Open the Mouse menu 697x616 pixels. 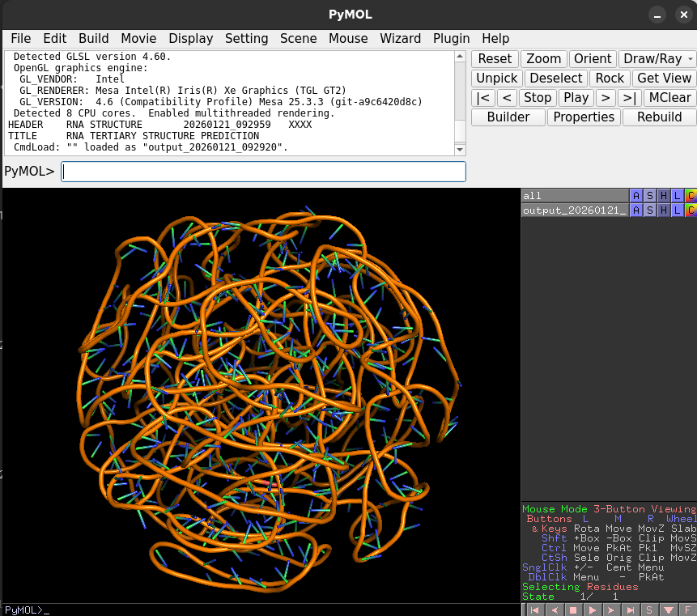(348, 39)
